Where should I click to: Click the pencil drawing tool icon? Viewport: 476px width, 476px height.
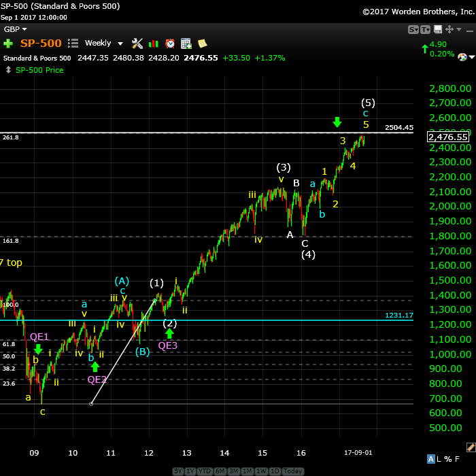[471, 447]
